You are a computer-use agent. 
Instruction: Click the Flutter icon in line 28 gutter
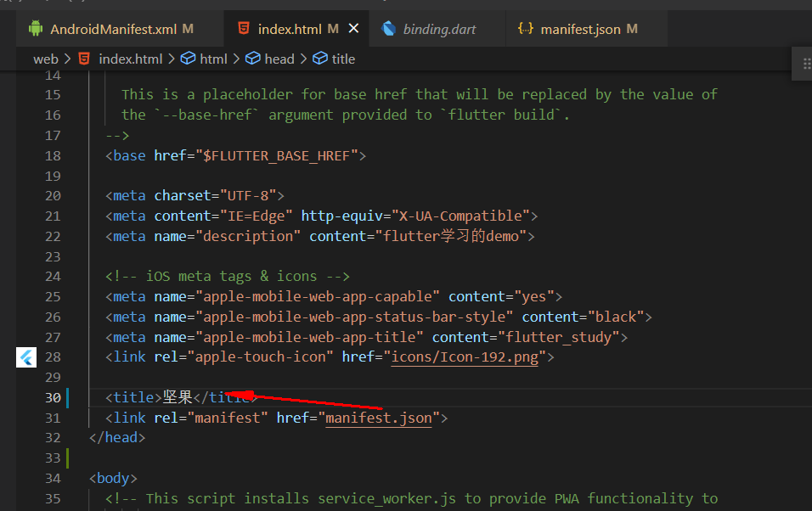pyautogui.click(x=26, y=357)
